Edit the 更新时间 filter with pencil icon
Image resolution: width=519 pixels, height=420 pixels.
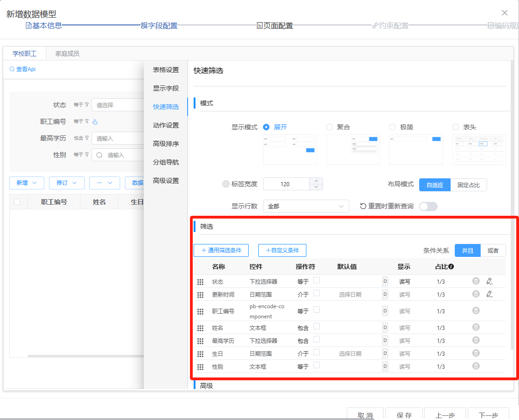point(489,294)
